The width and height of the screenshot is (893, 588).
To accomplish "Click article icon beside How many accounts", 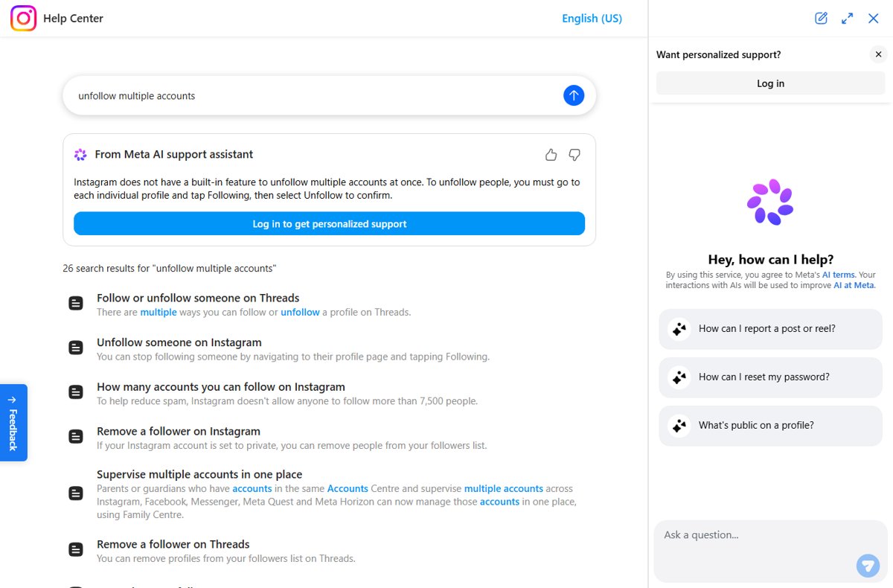I will 76,392.
